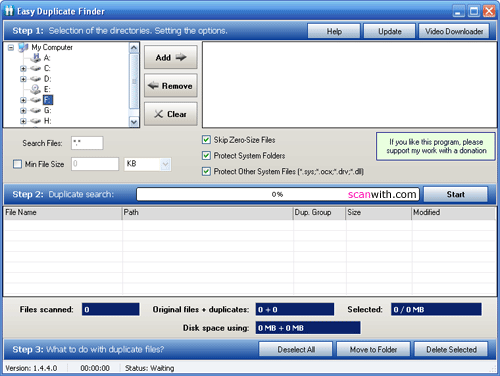Click the Search Files input field
Viewport: 500px width, 376px height.
(87, 143)
